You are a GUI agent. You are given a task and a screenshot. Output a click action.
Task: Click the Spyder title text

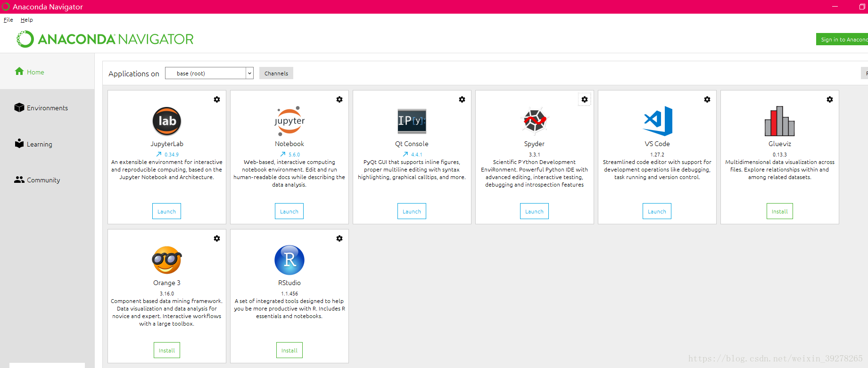pos(534,144)
